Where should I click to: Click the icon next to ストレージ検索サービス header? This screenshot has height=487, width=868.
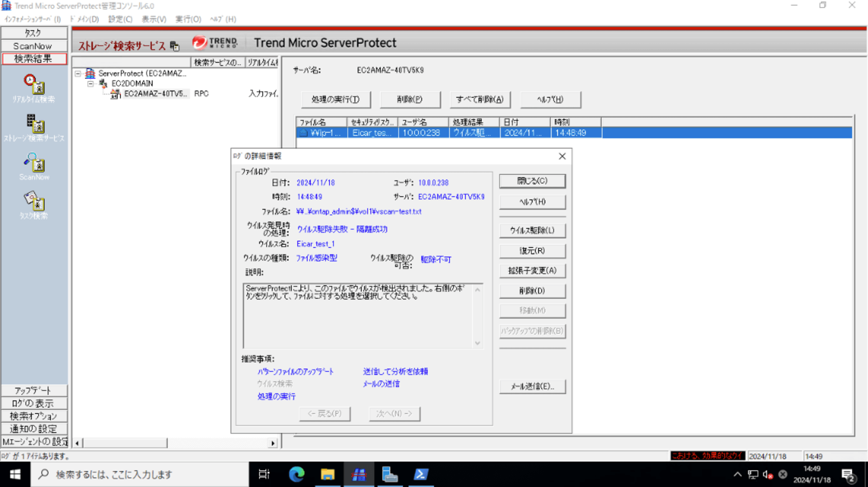pyautogui.click(x=174, y=46)
